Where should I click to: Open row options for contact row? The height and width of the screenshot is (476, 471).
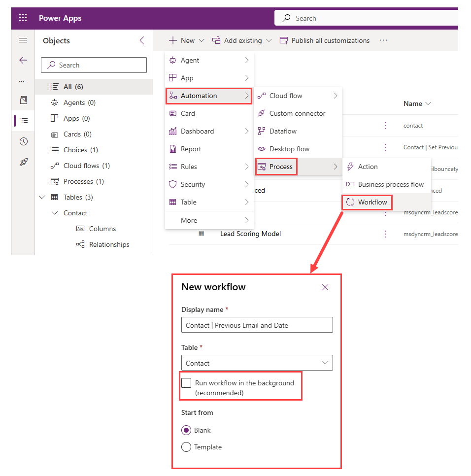tap(386, 126)
